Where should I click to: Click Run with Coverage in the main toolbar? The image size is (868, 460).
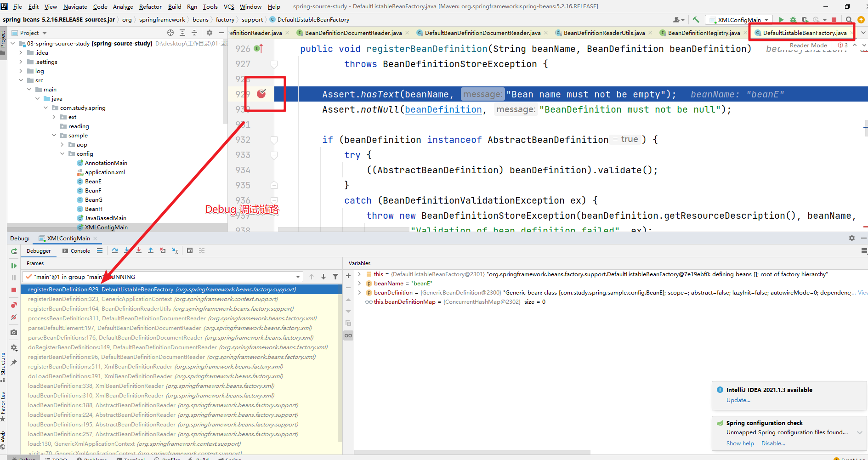pyautogui.click(x=805, y=20)
